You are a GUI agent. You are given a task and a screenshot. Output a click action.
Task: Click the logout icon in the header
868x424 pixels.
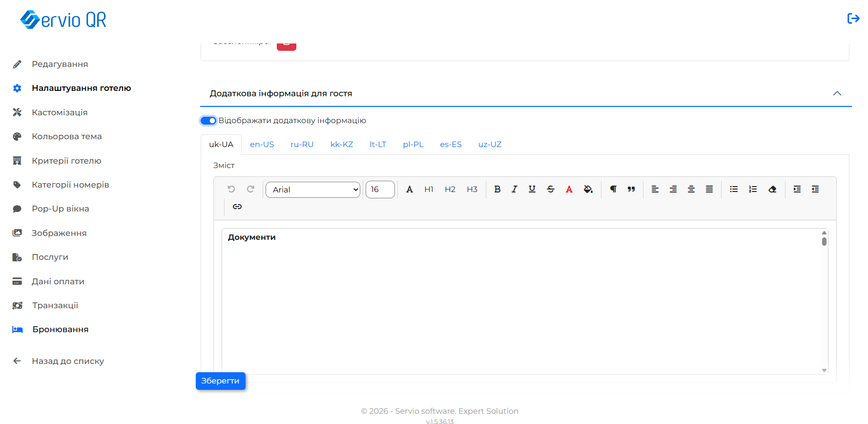coord(853,19)
